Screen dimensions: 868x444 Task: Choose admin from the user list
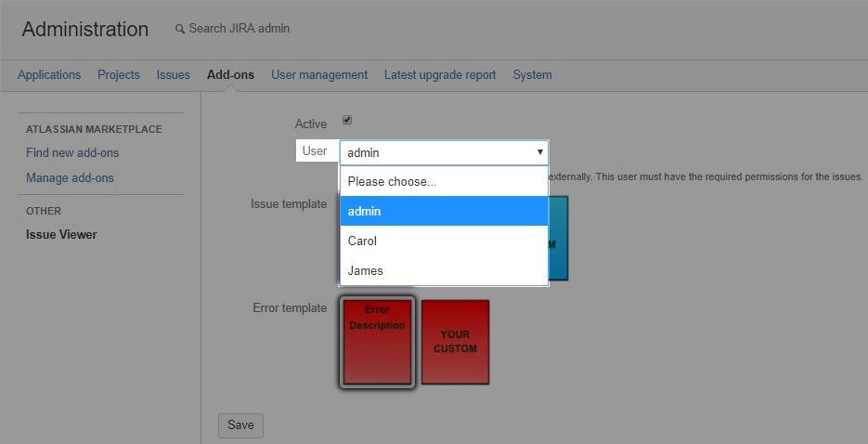click(444, 211)
